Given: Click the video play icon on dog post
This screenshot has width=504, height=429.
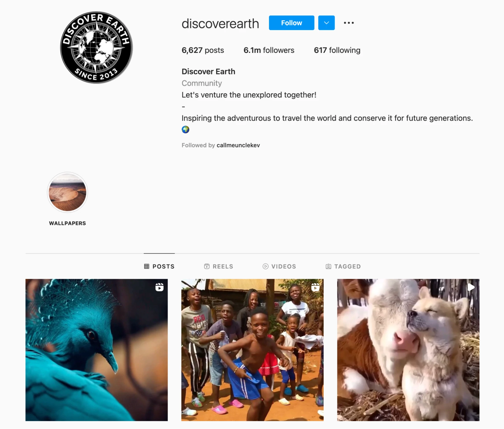Looking at the screenshot, I should [471, 287].
